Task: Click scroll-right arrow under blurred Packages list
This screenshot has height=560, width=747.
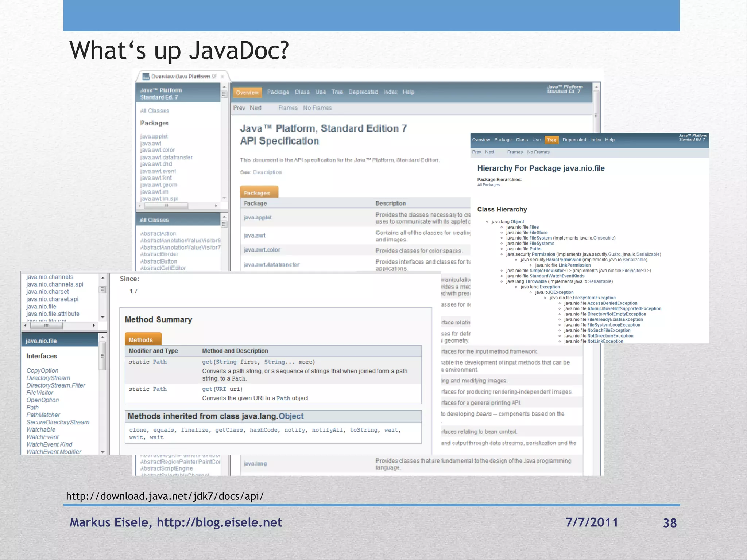Action: 216,206
